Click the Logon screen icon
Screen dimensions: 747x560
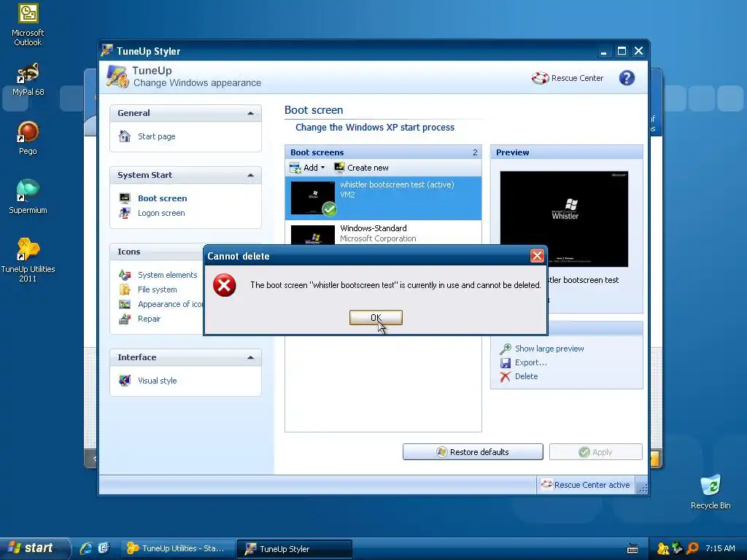pos(125,213)
